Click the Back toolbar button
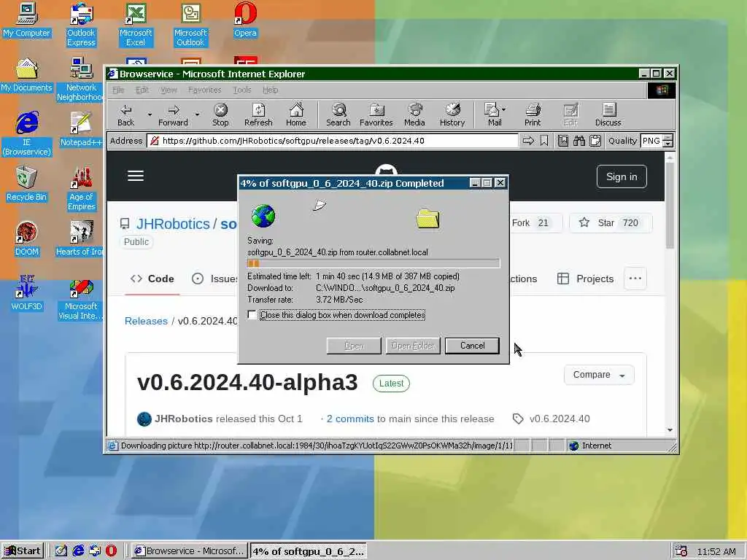The height and width of the screenshot is (560, 747). tap(125, 115)
